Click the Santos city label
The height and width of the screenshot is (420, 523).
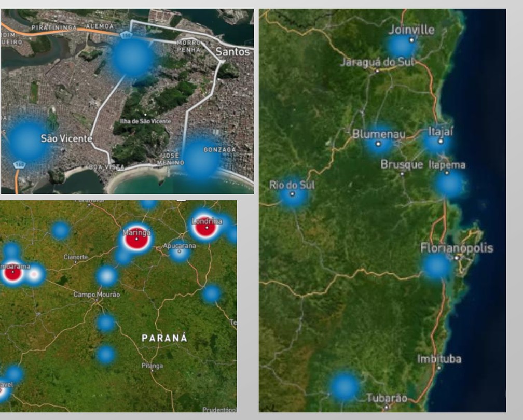(x=232, y=52)
